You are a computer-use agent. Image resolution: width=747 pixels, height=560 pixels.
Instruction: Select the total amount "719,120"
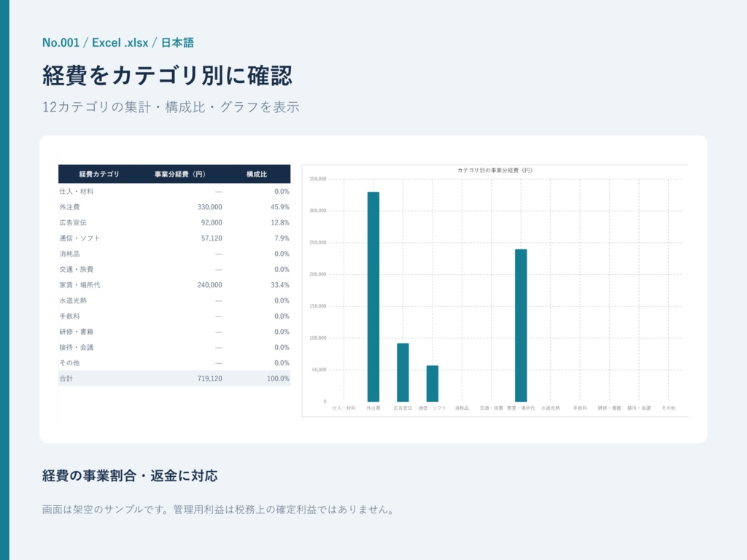(209, 378)
